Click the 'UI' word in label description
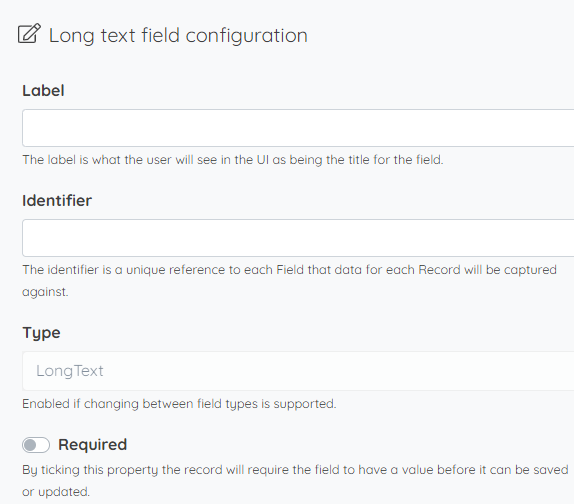The height and width of the screenshot is (504, 574). click(x=263, y=160)
